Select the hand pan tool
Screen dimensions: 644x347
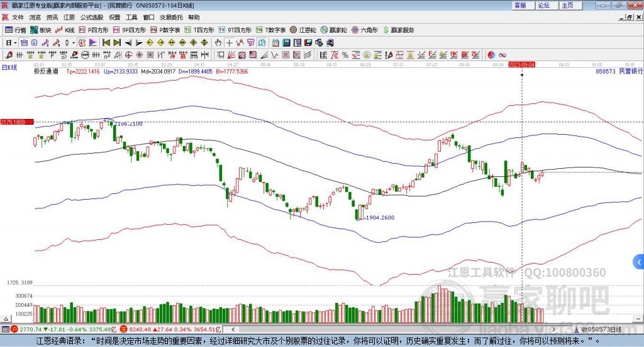(218, 43)
